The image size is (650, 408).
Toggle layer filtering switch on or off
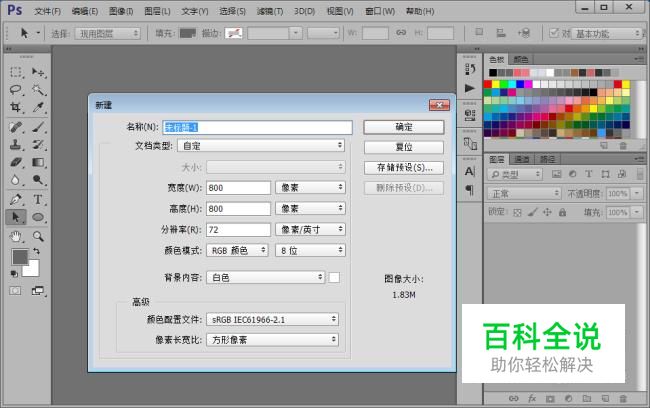[x=640, y=174]
